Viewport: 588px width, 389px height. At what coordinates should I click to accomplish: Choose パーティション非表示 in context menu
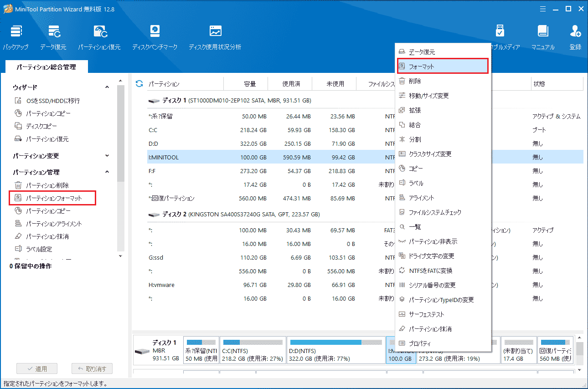click(443, 241)
